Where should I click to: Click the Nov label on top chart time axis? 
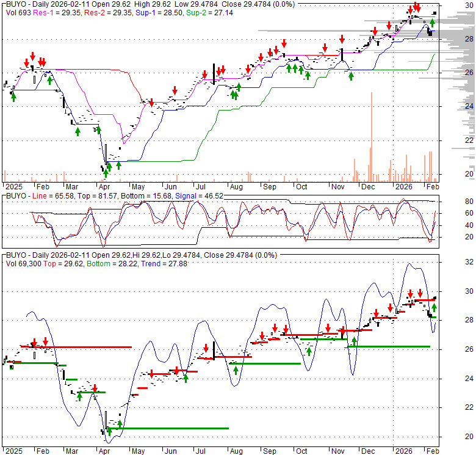(338, 187)
